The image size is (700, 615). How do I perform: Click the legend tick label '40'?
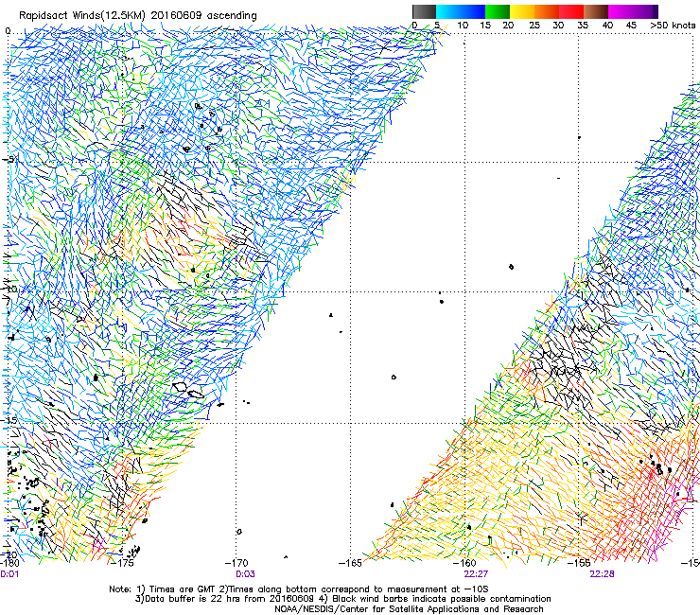pos(607,26)
